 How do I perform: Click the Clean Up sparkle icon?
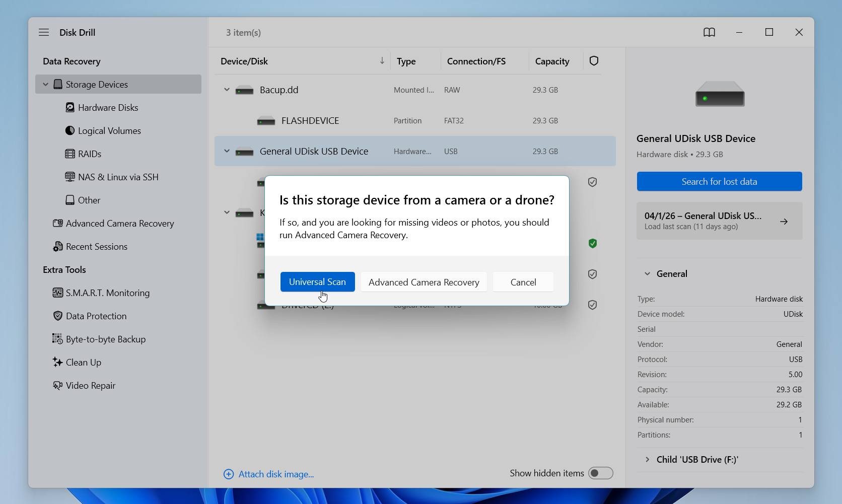point(58,362)
